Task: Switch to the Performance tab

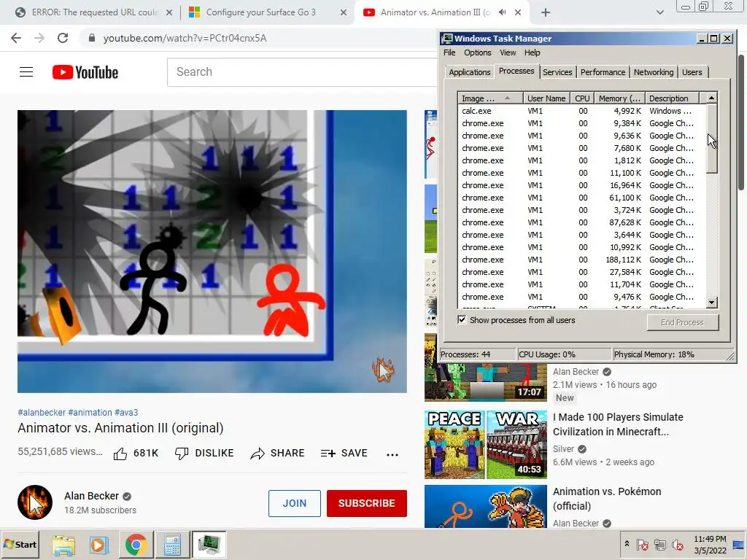Action: [603, 72]
